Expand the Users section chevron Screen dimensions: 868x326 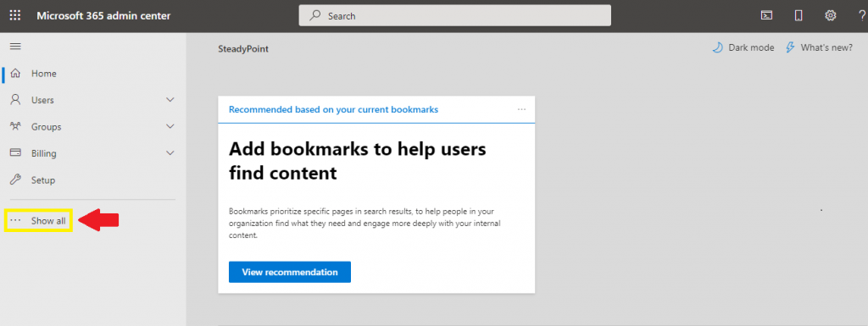170,100
